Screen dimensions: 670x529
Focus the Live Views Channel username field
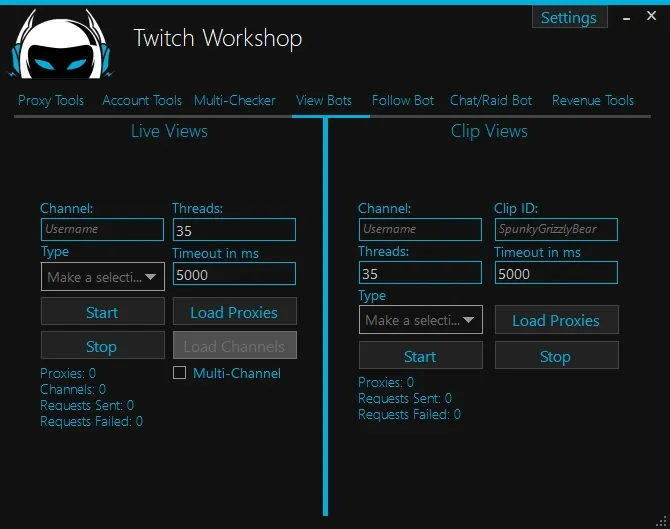(x=103, y=229)
